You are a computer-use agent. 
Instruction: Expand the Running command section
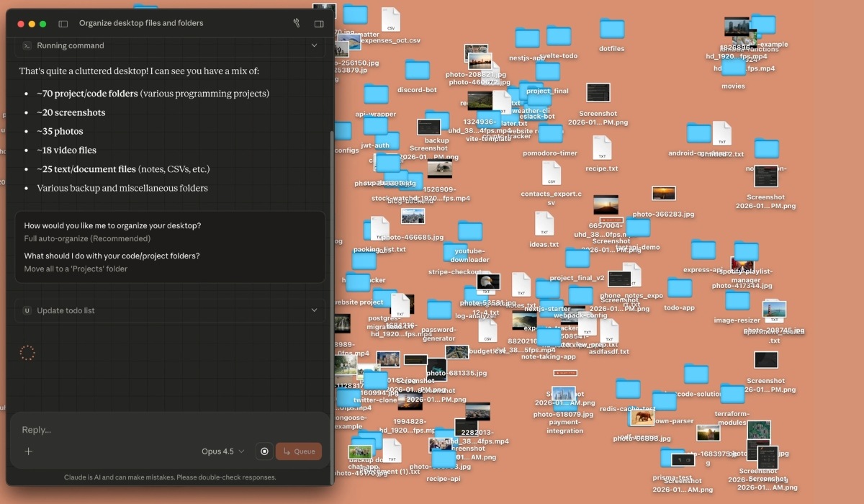(314, 45)
